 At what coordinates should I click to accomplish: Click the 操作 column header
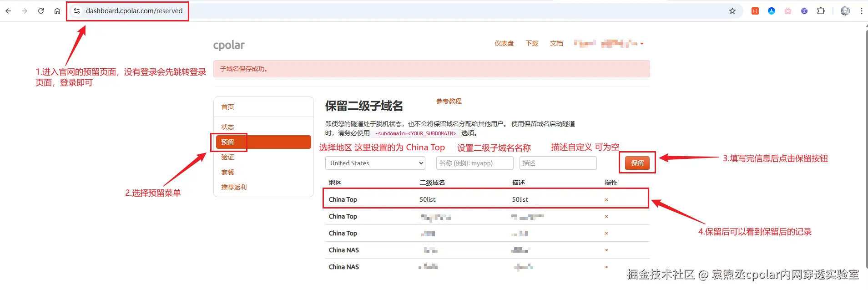click(x=611, y=183)
